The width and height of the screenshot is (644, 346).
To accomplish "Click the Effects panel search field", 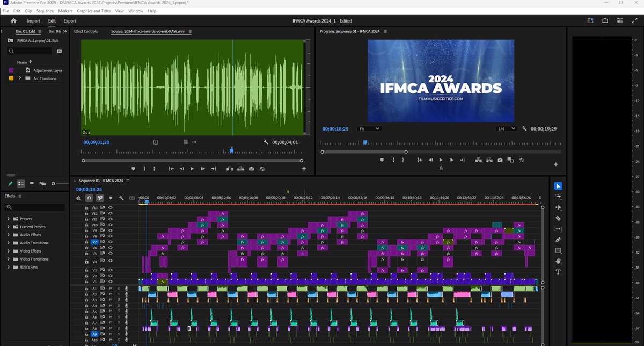I will click(x=35, y=207).
